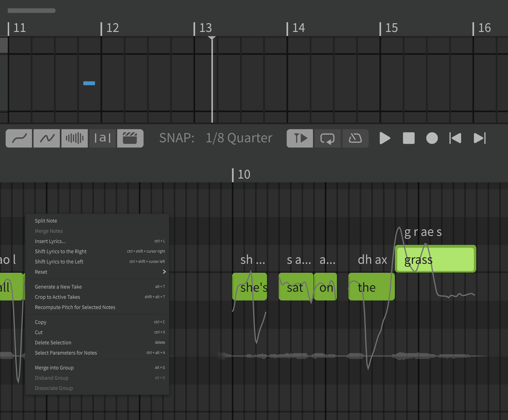Click the clapperboard takes icon
The height and width of the screenshot is (420, 508).
[x=130, y=138]
